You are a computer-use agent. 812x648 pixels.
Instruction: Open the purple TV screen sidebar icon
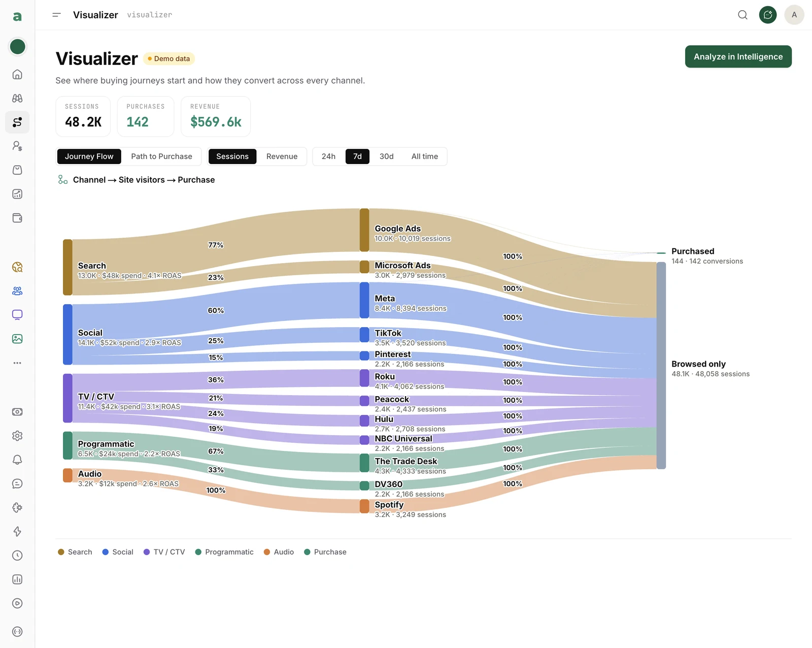(x=17, y=315)
